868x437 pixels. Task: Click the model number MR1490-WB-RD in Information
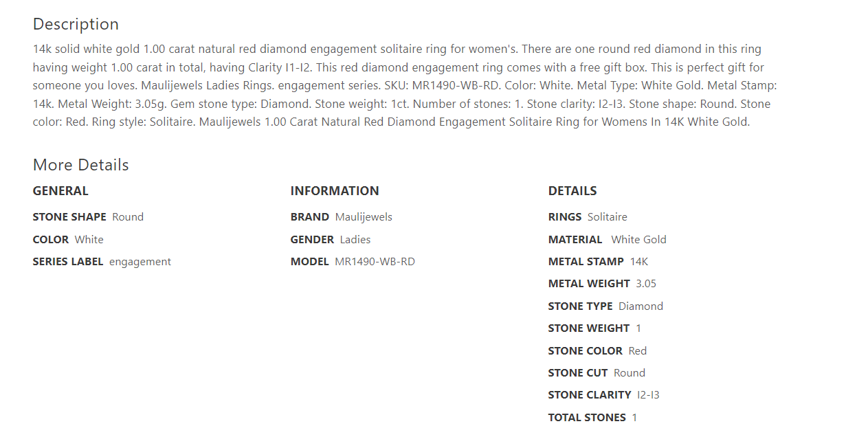point(375,262)
